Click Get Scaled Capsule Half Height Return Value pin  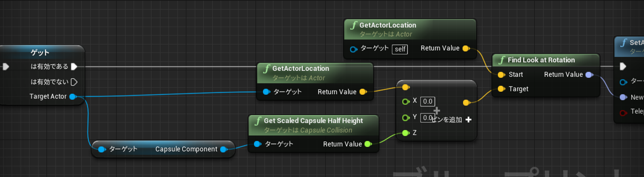pos(368,144)
